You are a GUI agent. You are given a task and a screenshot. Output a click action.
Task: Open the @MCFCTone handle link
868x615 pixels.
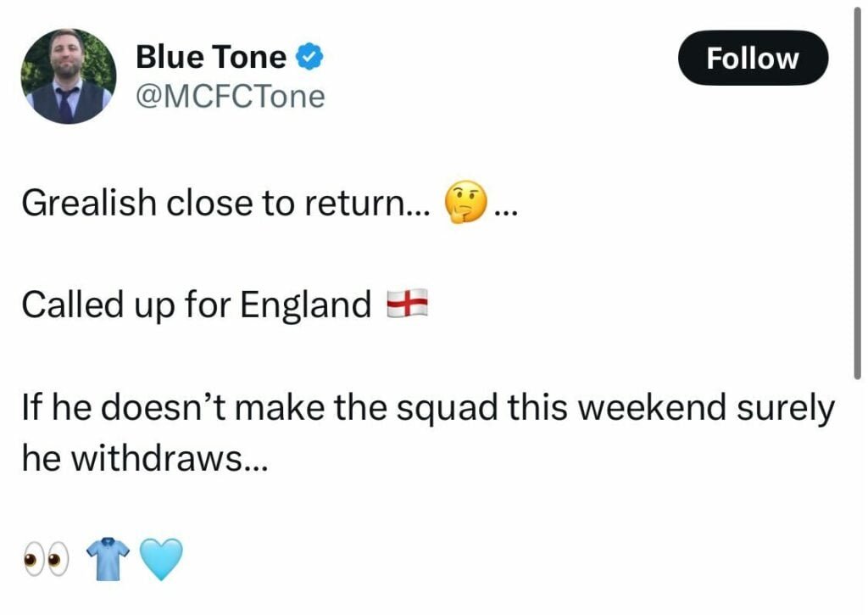click(x=230, y=97)
